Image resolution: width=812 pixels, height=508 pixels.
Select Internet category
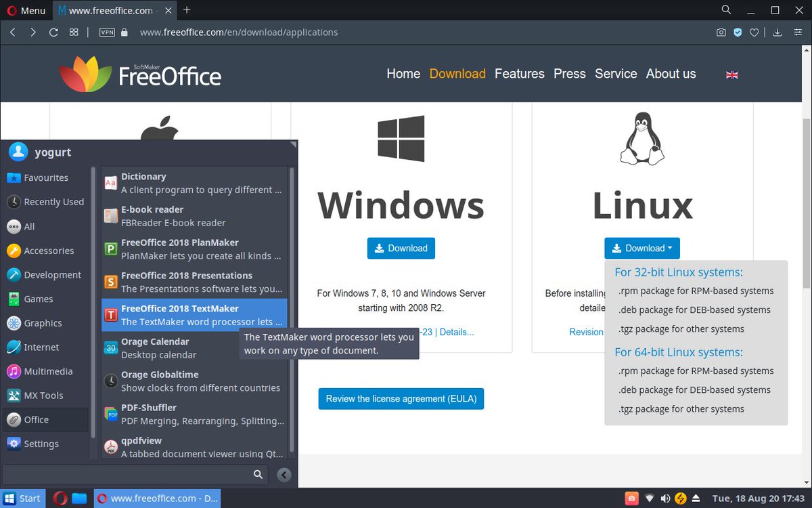pos(46,347)
